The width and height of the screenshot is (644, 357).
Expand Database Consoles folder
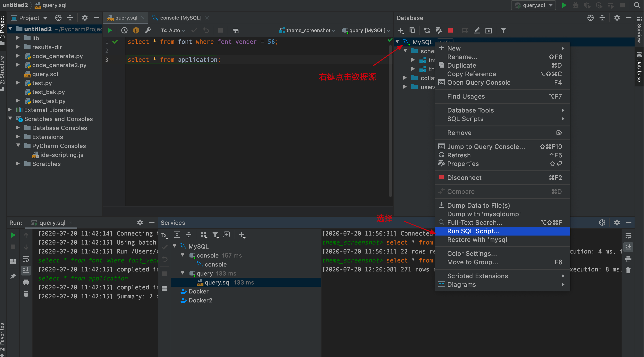pos(18,128)
